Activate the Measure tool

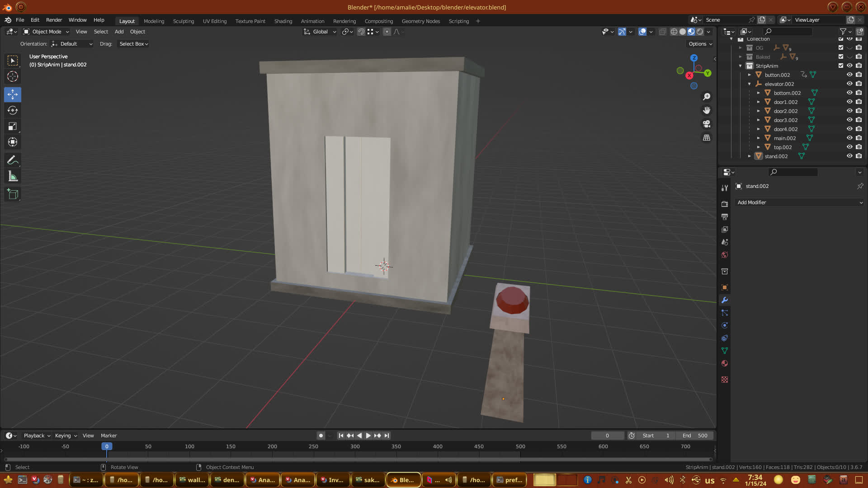point(13,177)
